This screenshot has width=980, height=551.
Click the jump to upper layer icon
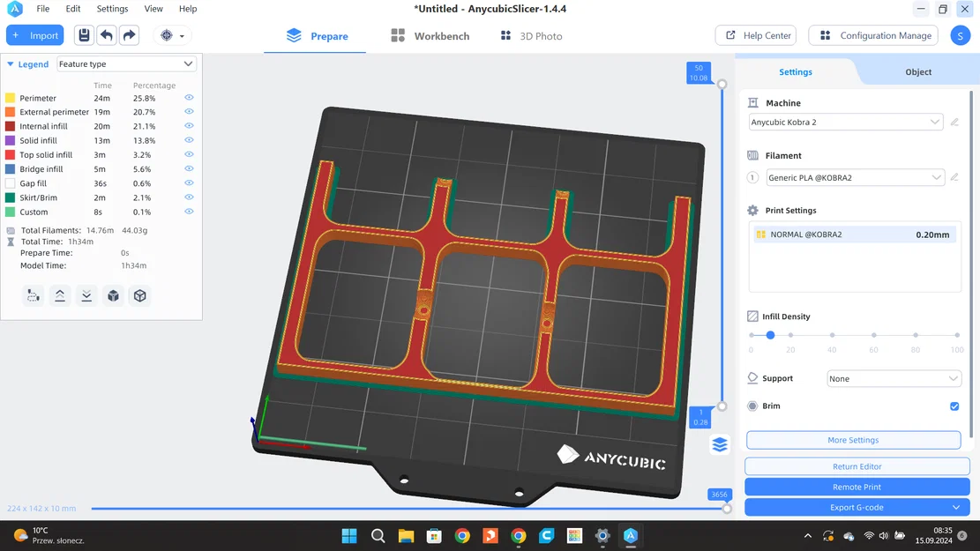60,295
